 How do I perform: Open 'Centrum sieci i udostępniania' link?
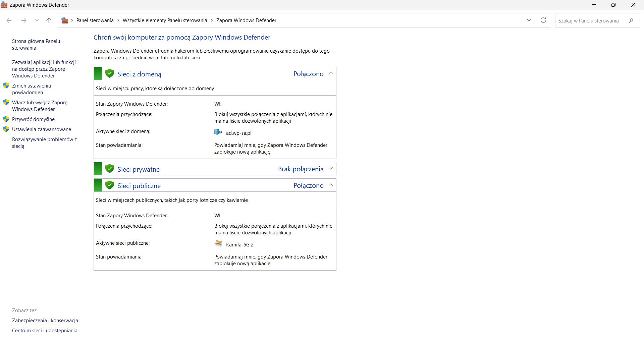(x=45, y=331)
